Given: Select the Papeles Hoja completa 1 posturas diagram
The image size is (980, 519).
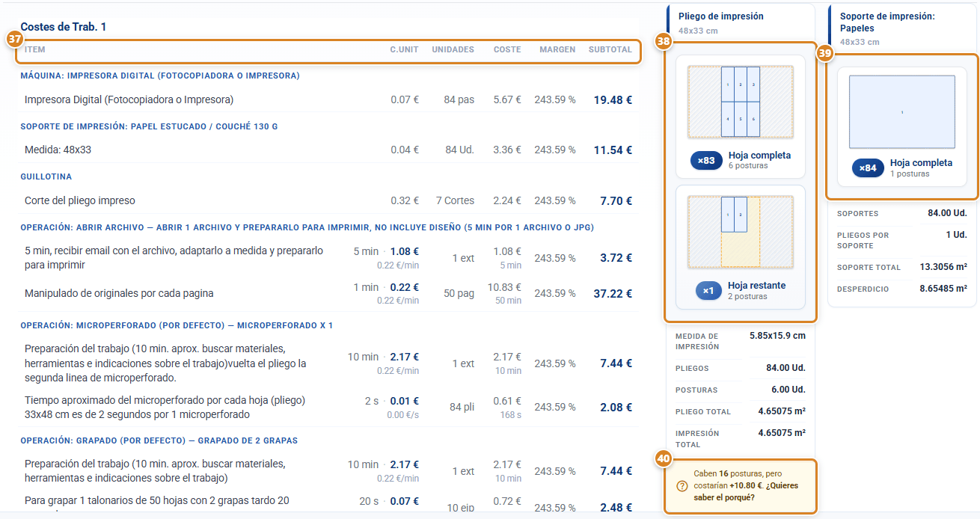Looking at the screenshot, I should [x=902, y=111].
